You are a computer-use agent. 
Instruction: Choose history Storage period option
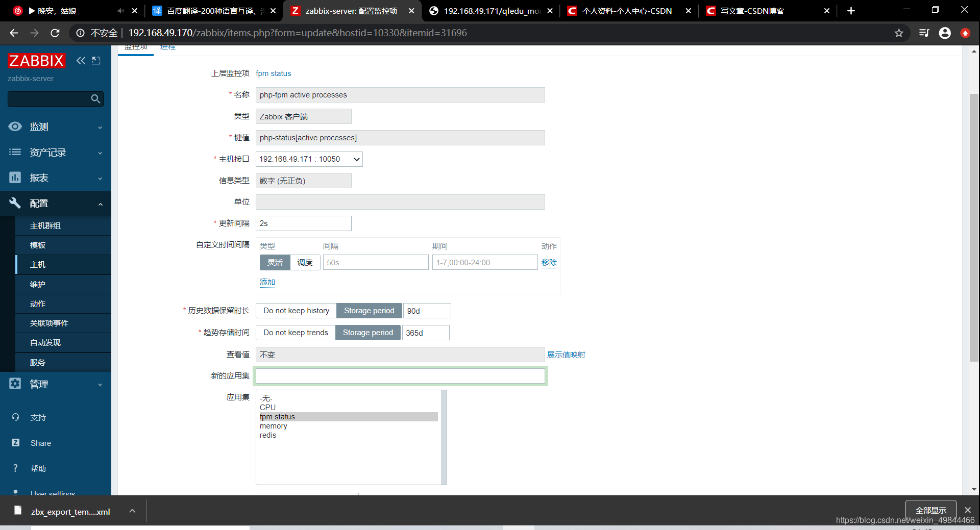tap(369, 311)
